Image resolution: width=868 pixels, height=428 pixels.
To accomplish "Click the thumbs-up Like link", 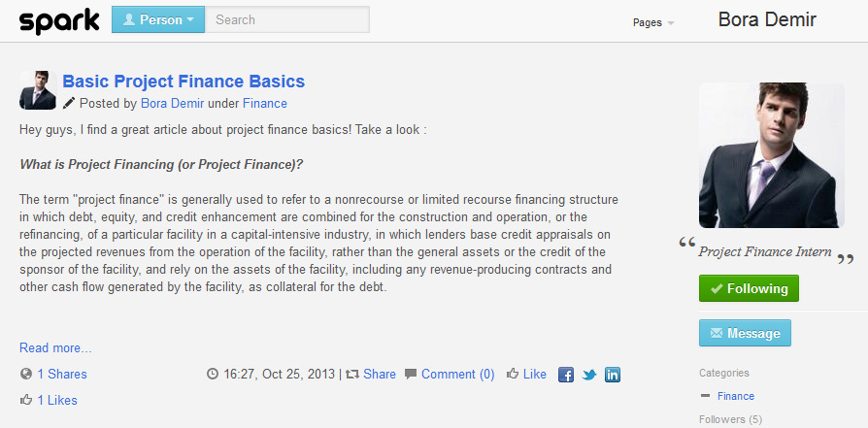I will tap(526, 375).
